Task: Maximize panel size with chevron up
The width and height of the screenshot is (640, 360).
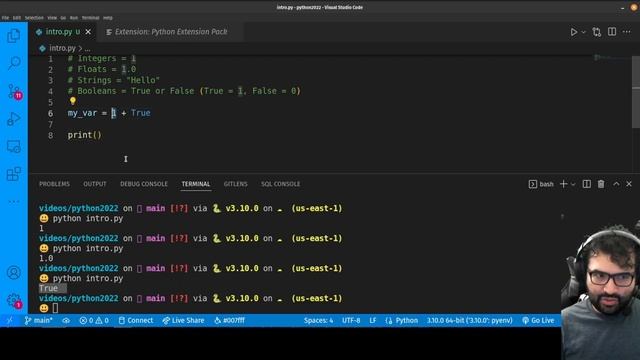Action: (x=616, y=184)
